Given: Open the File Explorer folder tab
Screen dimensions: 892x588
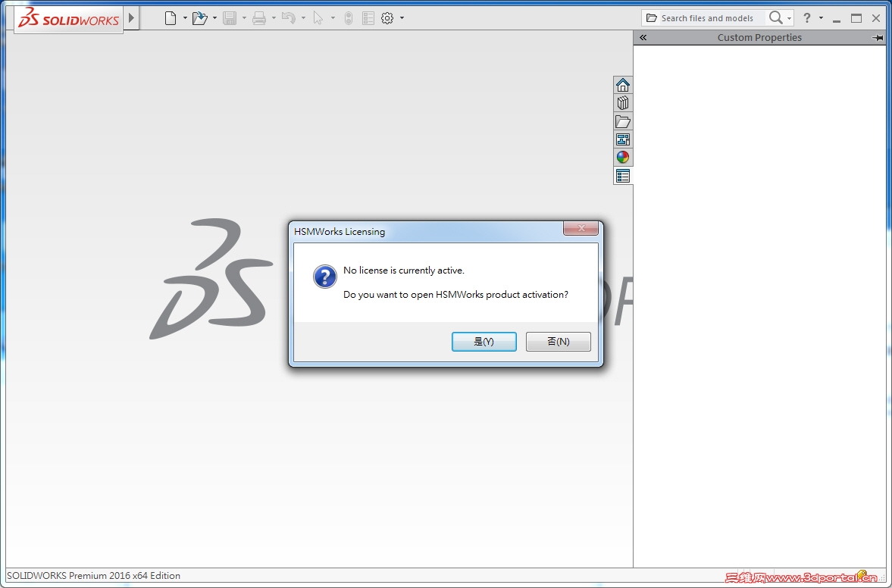Looking at the screenshot, I should [x=623, y=121].
